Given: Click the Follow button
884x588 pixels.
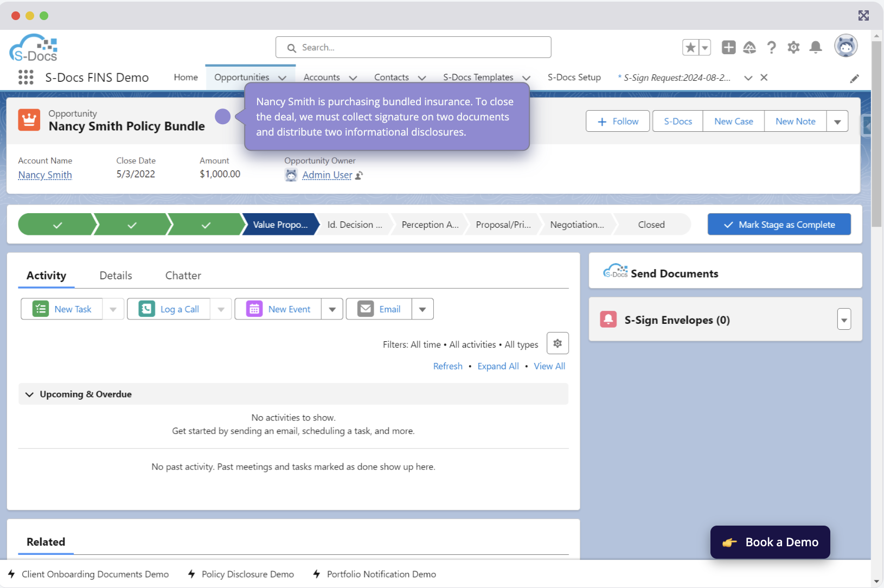Looking at the screenshot, I should coord(618,122).
